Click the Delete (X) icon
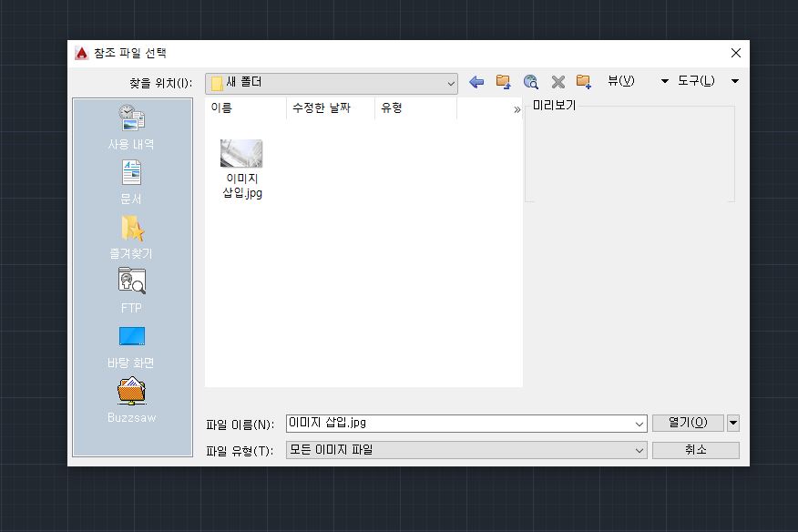This screenshot has height=532, width=798. click(558, 81)
